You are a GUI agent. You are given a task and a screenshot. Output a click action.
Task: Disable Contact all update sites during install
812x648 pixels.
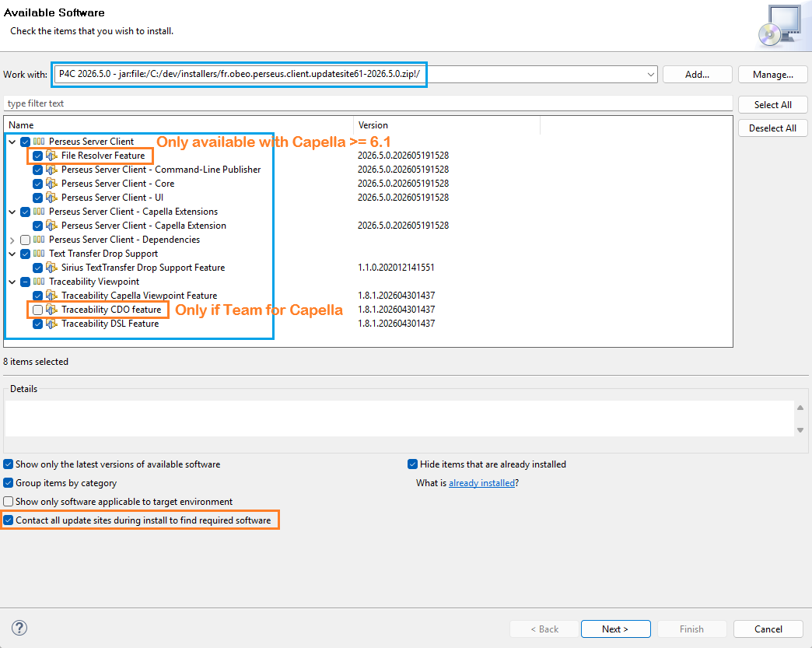9,520
